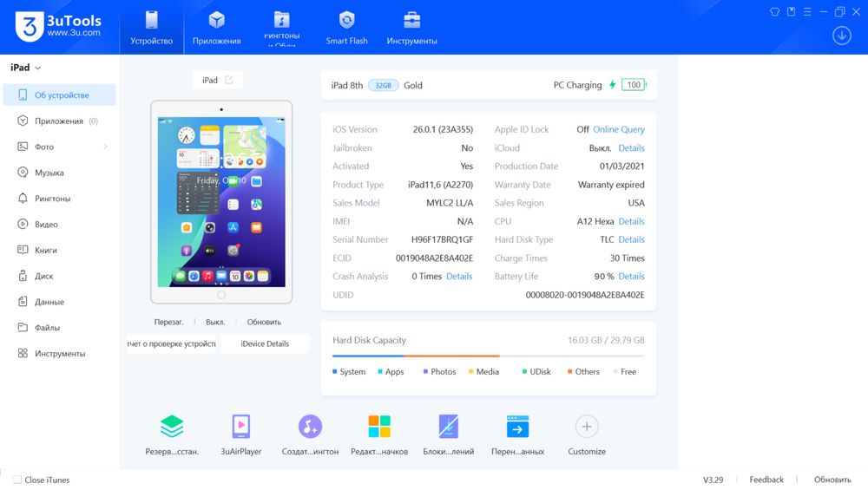Click the serial number H96F17BRQ1GF

442,239
